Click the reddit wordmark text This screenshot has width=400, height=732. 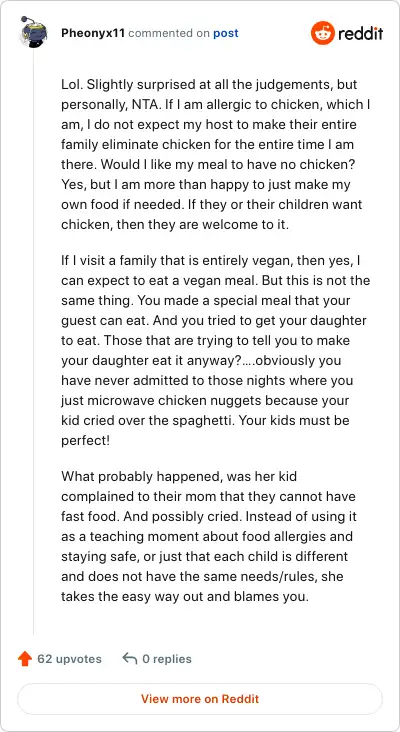[x=360, y=33]
